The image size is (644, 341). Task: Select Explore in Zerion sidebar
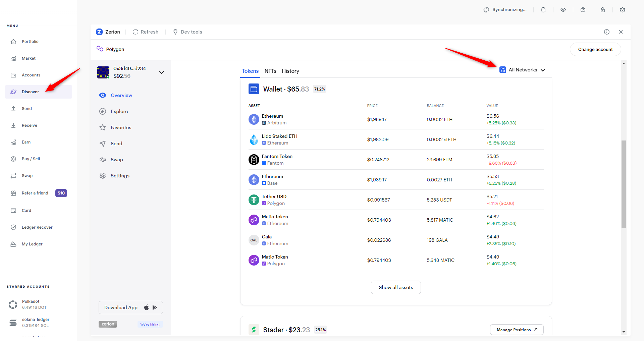tap(119, 111)
